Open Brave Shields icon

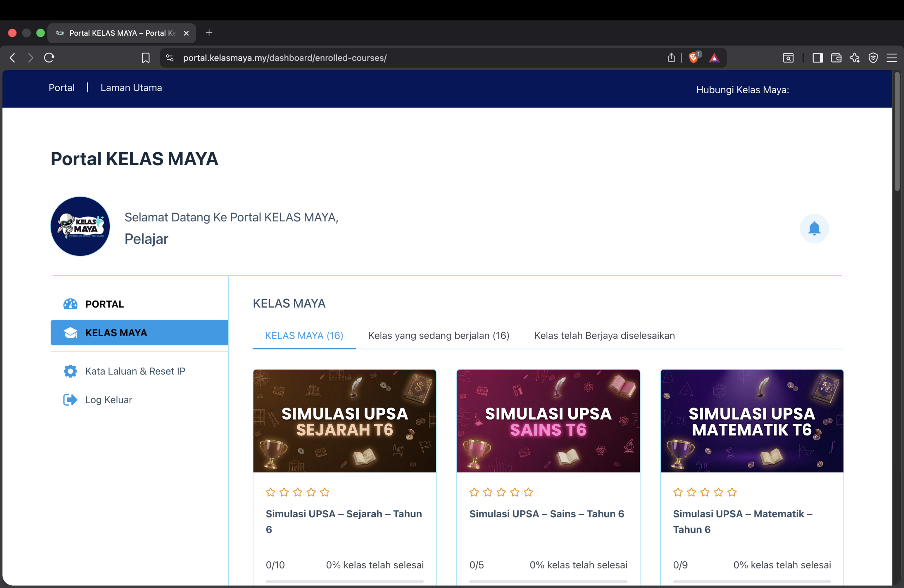coord(694,57)
